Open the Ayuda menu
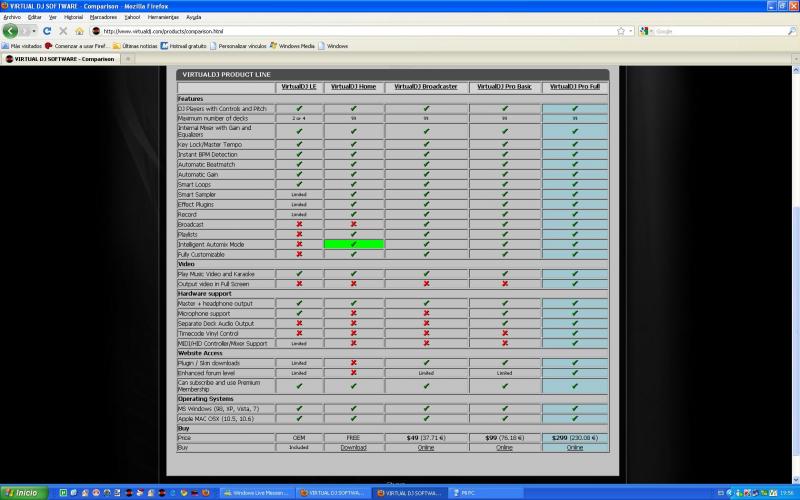 [193, 17]
